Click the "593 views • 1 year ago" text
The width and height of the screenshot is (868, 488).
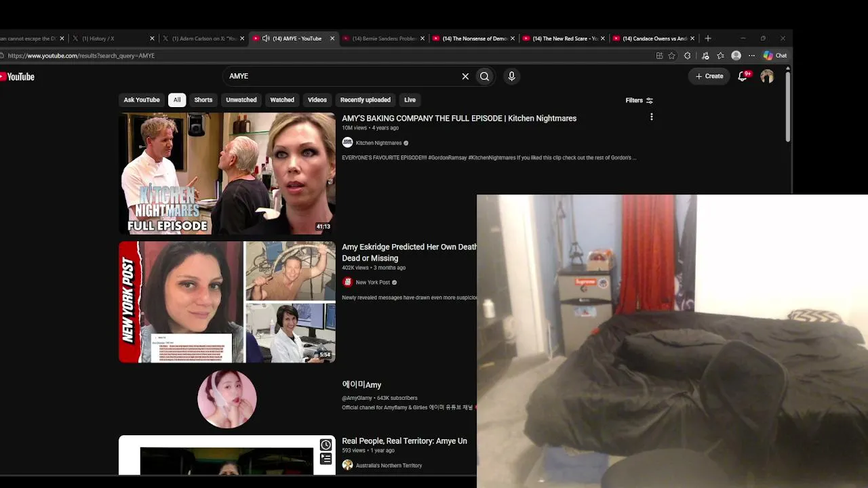pyautogui.click(x=368, y=450)
